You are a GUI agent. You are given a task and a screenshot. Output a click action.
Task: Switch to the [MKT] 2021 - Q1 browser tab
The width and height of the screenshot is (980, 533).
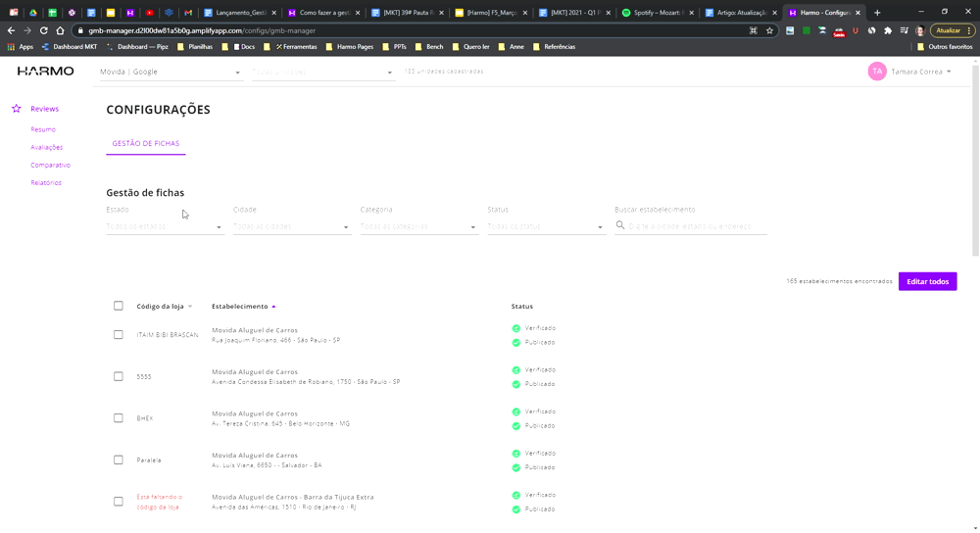tap(574, 13)
